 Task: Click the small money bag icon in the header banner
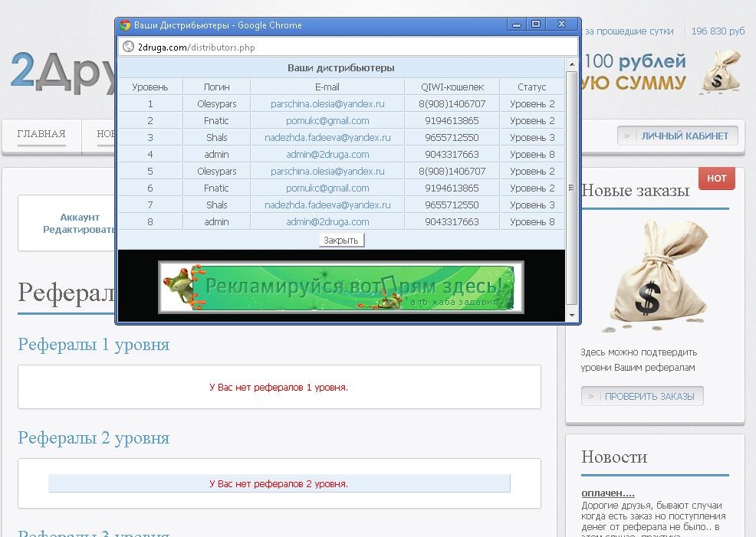click(720, 71)
